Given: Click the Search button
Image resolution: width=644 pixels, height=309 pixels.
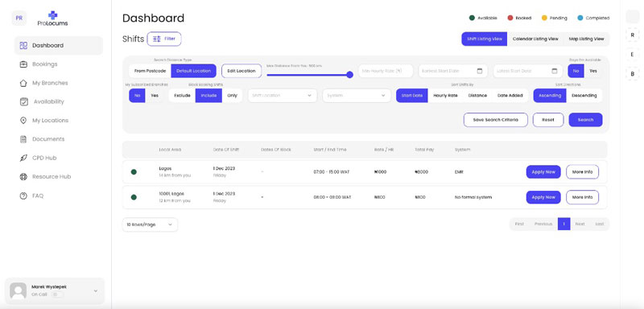Looking at the screenshot, I should coord(585,120).
